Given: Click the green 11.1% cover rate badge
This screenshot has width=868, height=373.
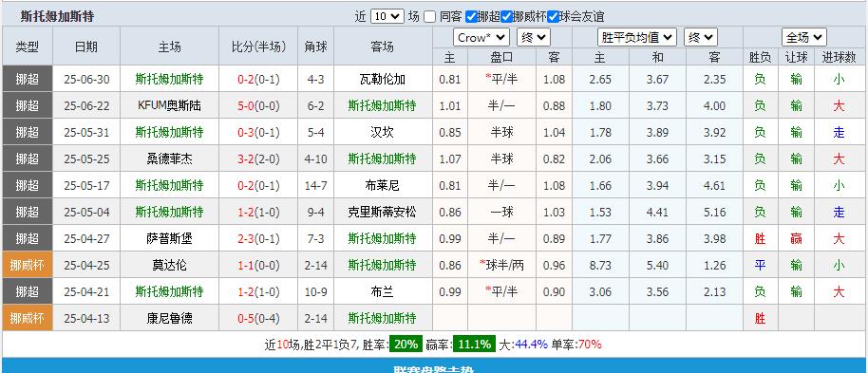Looking at the screenshot, I should pyautogui.click(x=475, y=345).
